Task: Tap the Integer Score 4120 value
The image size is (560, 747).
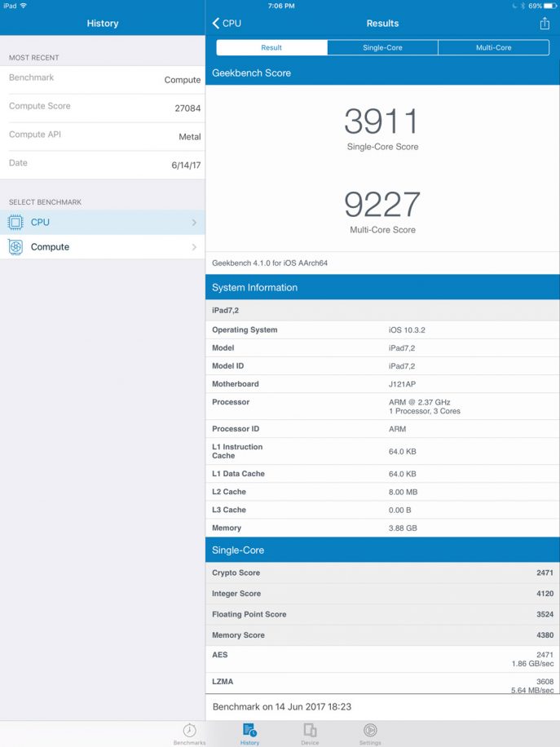Action: [x=545, y=594]
